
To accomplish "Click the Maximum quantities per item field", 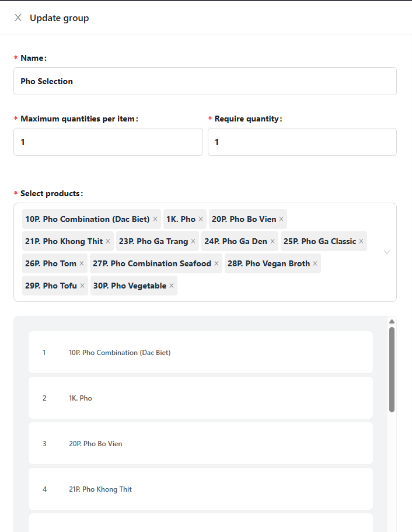I will pyautogui.click(x=108, y=141).
